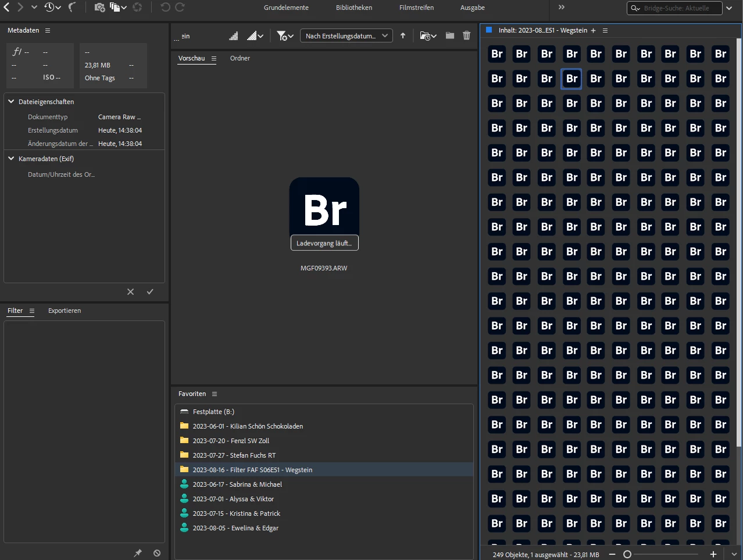
Task: Click the thumbnail quality icon
Action: tap(234, 36)
